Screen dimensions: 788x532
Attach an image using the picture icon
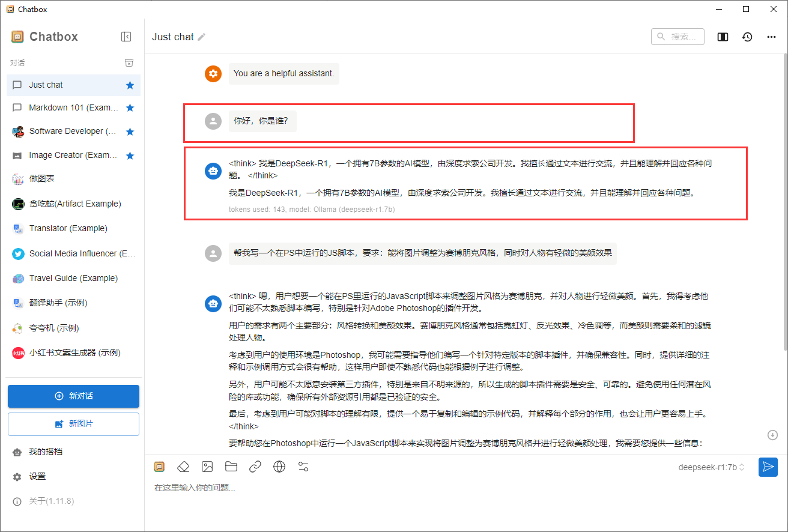tap(207, 467)
